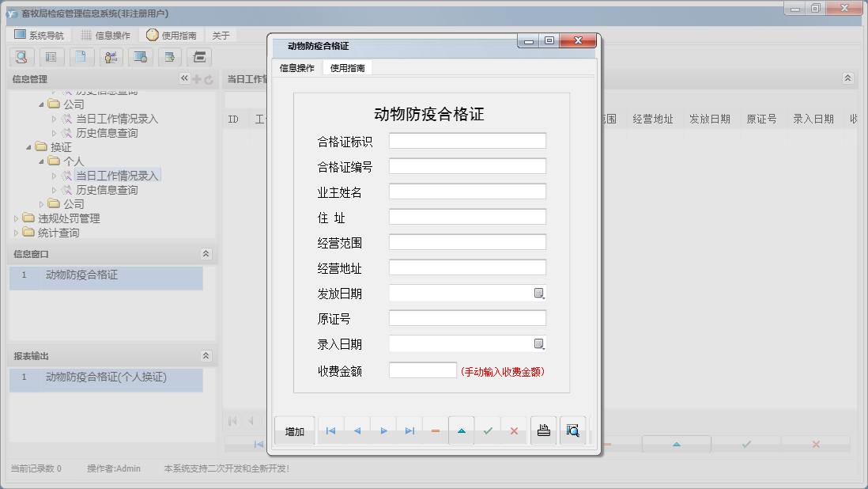Open the report list toolbar icon
Image resolution: width=868 pixels, height=489 pixels.
coord(51,57)
